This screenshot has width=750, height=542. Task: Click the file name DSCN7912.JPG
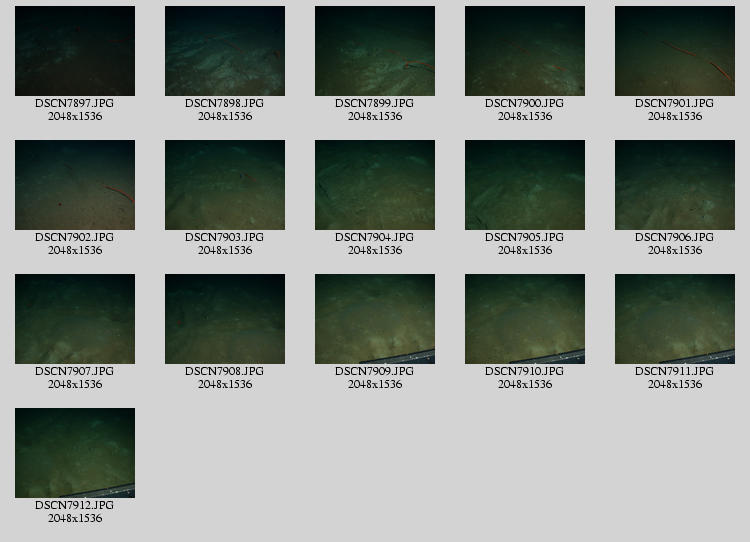pyautogui.click(x=75, y=505)
